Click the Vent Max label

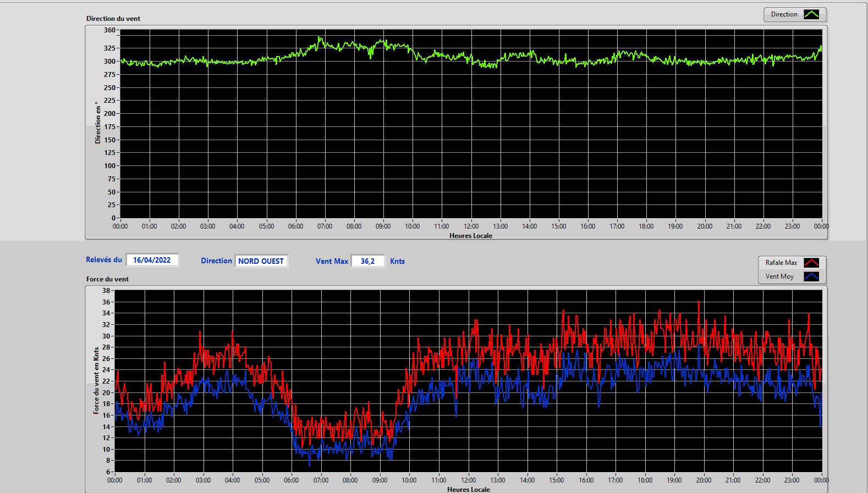coord(332,262)
